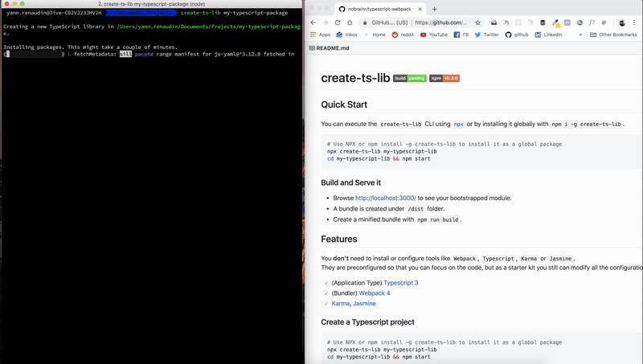Open the npx link in Quick Start

pos(458,125)
